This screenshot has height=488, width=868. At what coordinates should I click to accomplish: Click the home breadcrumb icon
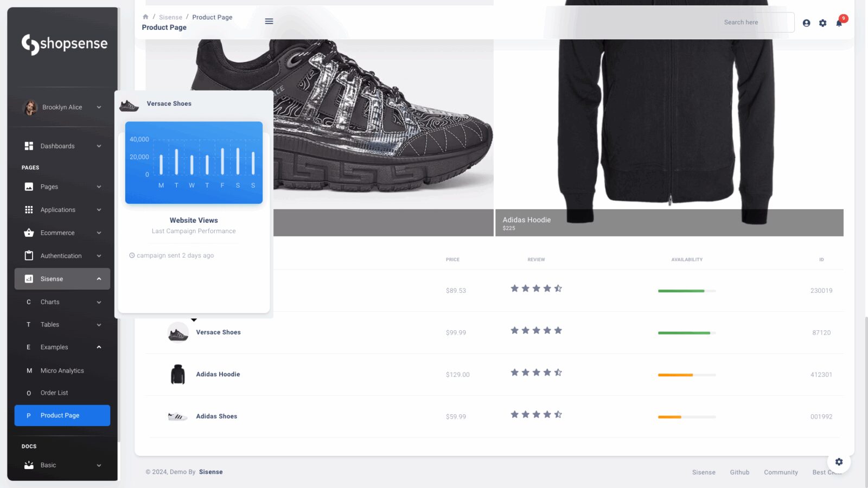coord(145,17)
